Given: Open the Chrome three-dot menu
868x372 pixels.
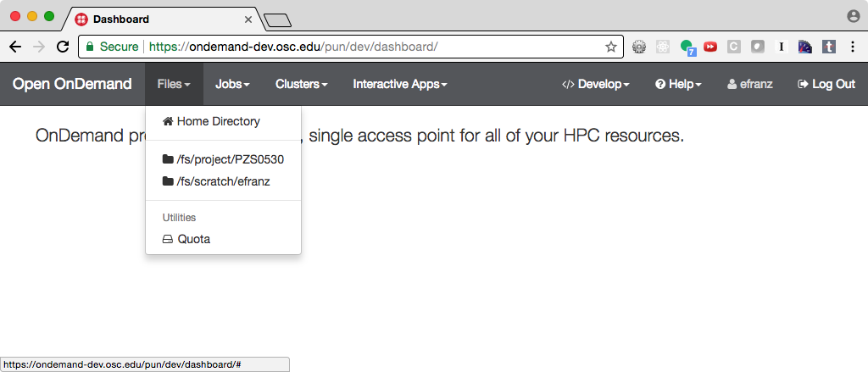Looking at the screenshot, I should pos(852,47).
